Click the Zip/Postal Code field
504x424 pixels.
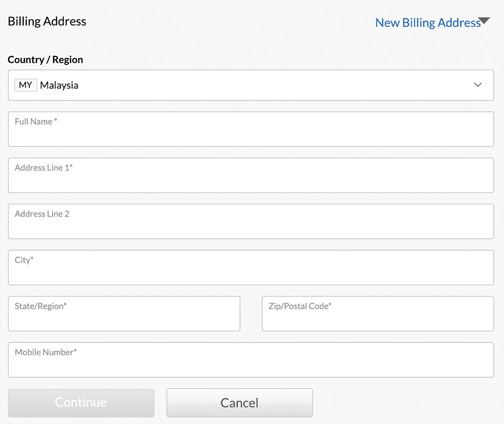pos(377,313)
